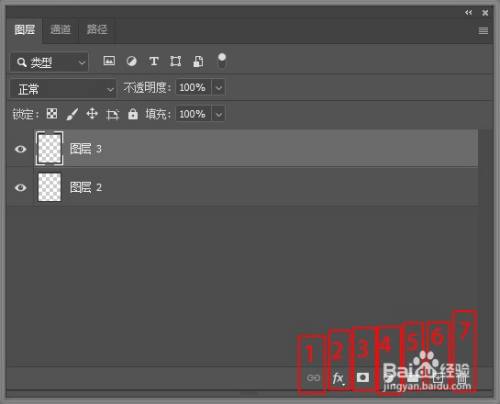Image resolution: width=500 pixels, height=404 pixels.
Task: Select the 图层 2 thumbnail
Action: [x=49, y=187]
